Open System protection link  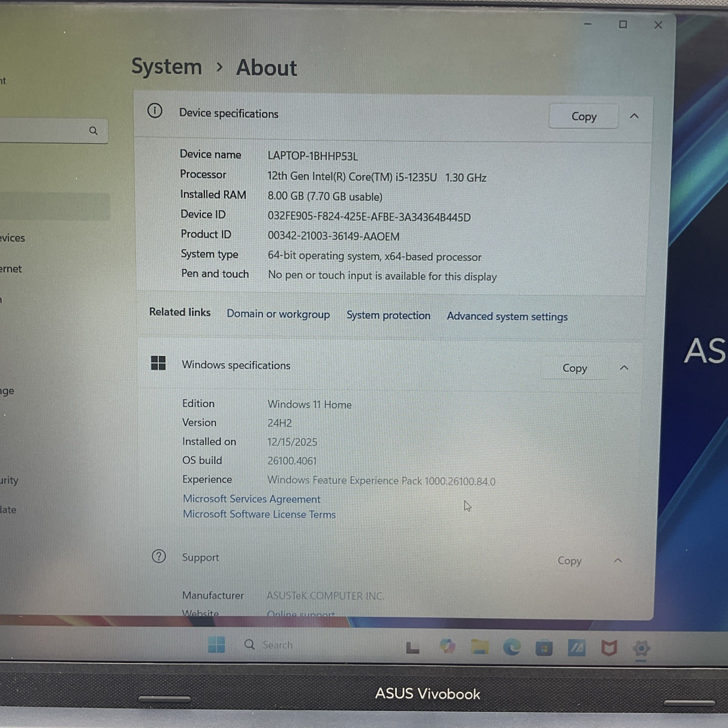389,315
